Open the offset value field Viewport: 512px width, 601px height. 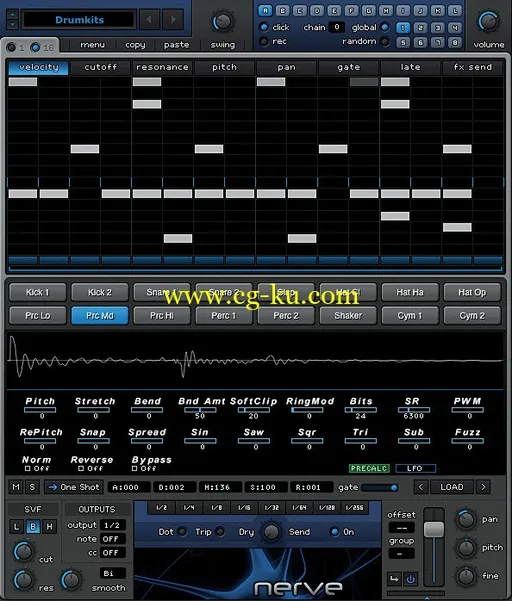tap(401, 528)
